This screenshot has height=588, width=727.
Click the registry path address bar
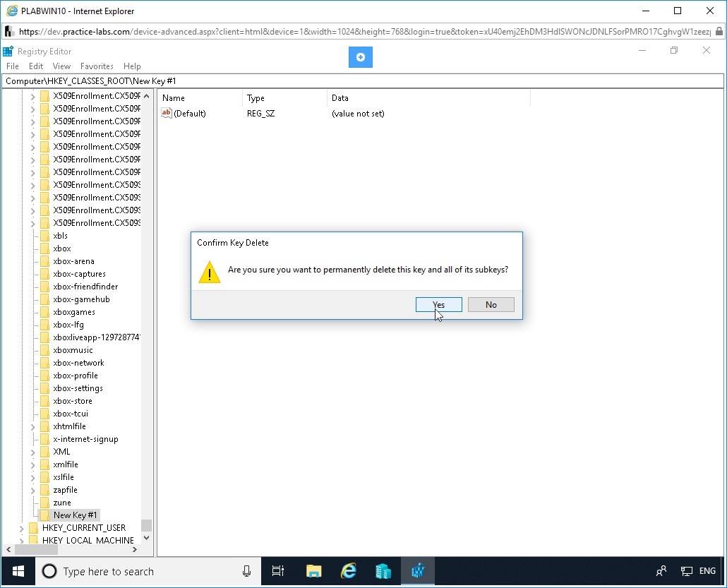363,81
